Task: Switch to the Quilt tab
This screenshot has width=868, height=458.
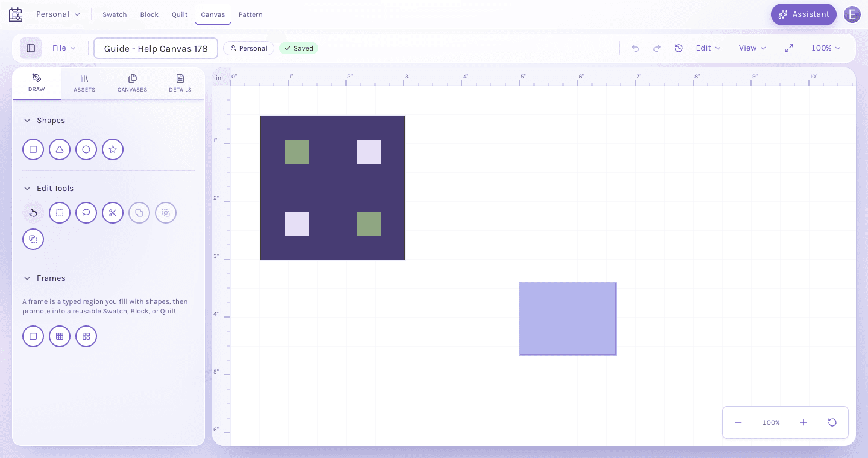Action: pos(180,14)
